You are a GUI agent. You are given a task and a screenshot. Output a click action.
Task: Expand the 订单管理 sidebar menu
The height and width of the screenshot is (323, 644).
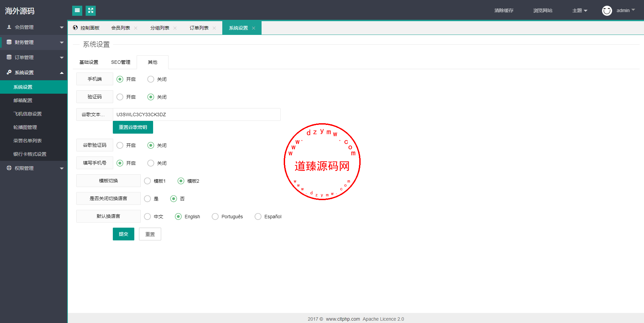pos(34,57)
